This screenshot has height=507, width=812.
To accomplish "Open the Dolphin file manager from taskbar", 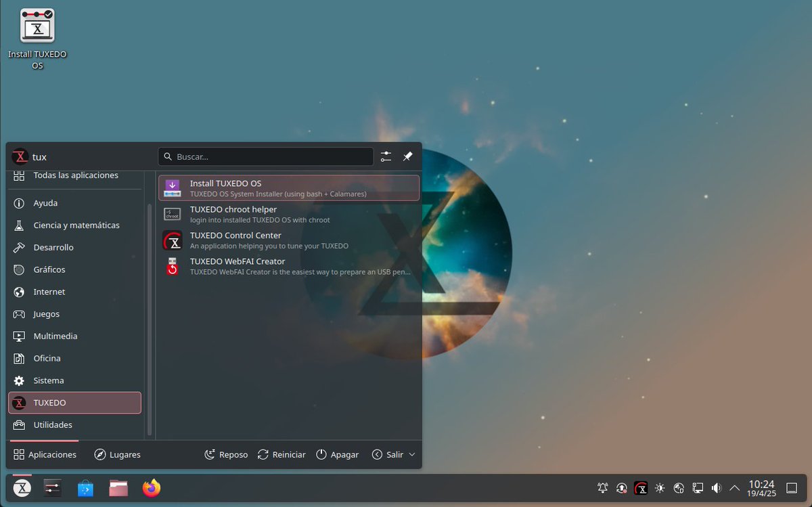I will pyautogui.click(x=118, y=487).
